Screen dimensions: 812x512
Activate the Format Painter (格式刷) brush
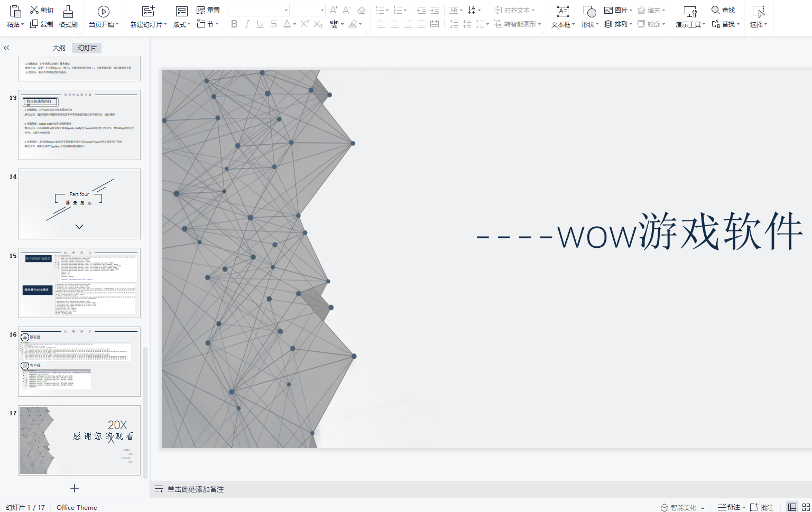coord(68,11)
